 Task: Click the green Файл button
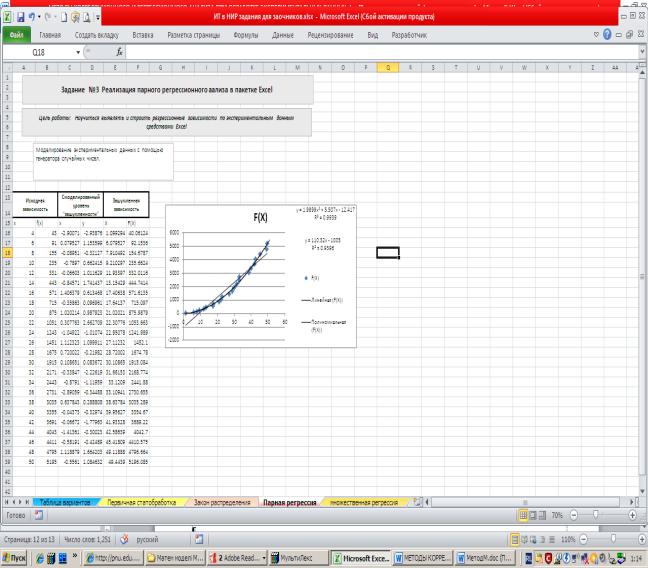(17, 34)
